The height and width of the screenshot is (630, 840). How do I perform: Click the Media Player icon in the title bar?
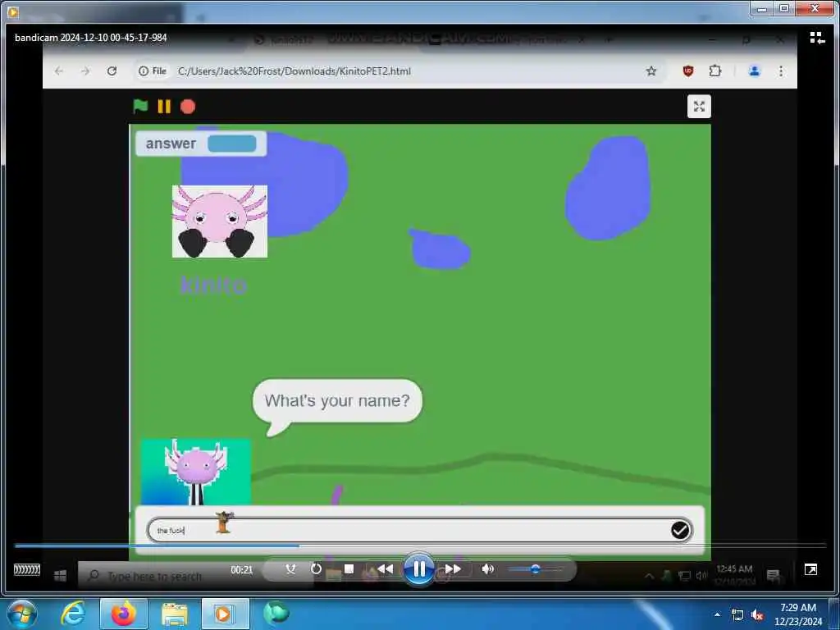[13, 11]
